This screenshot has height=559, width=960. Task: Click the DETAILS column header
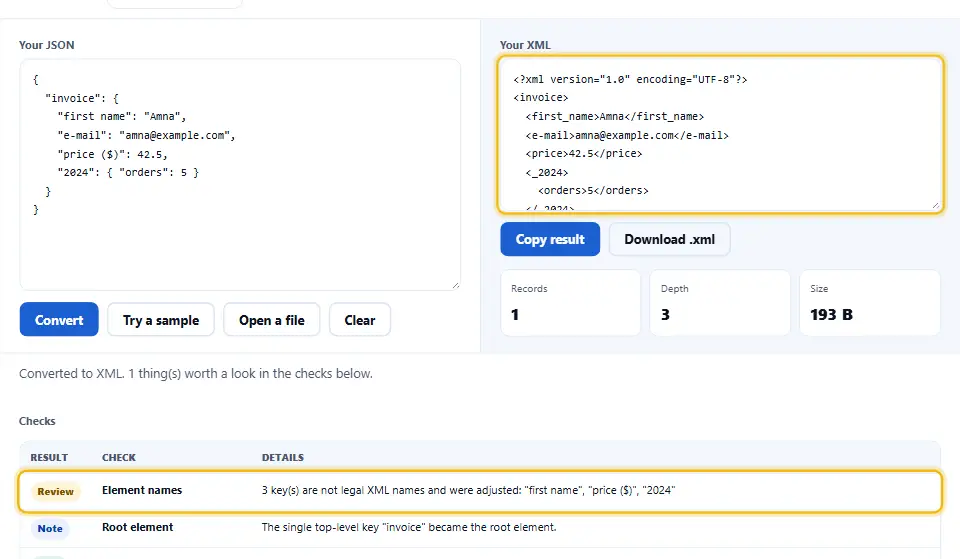[x=283, y=457]
